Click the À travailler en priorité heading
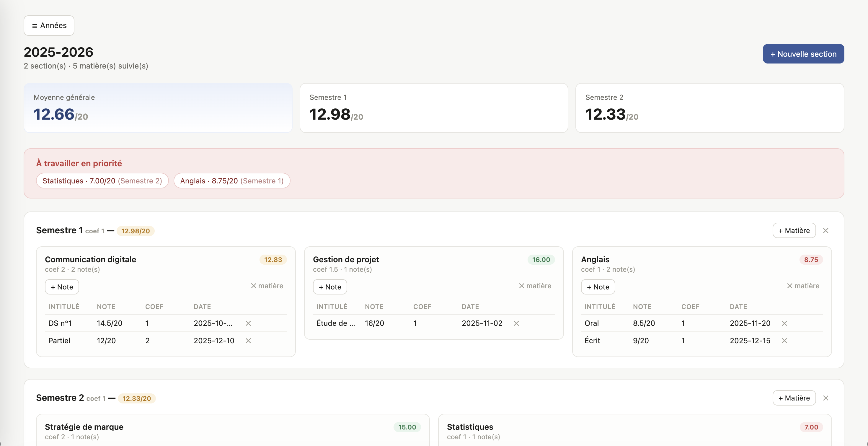The height and width of the screenshot is (446, 868). pyautogui.click(x=79, y=164)
